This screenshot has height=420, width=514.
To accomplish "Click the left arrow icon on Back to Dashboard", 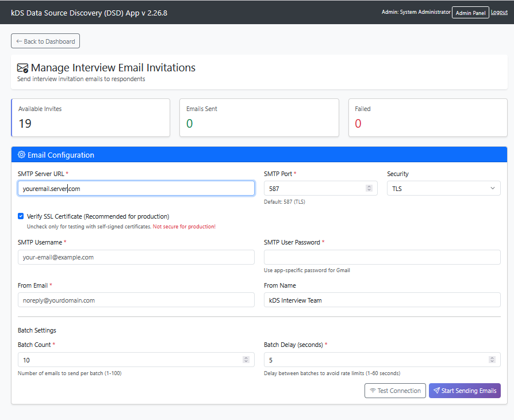I will [19, 41].
